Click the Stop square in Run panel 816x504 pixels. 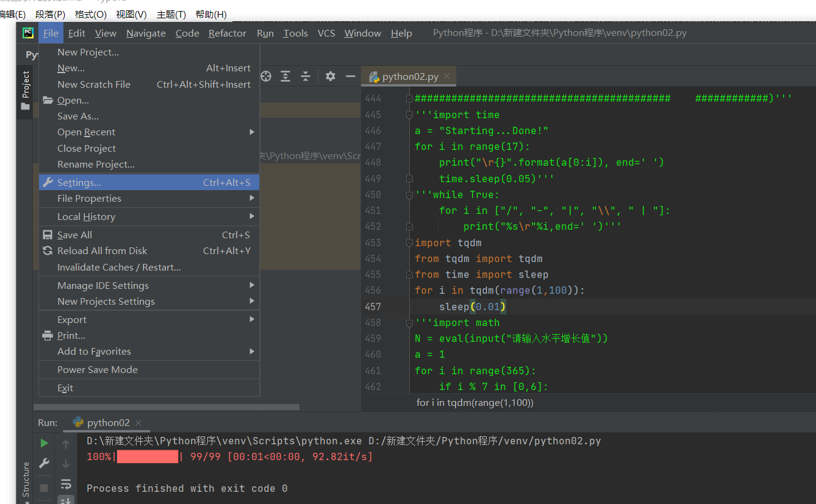point(44,488)
